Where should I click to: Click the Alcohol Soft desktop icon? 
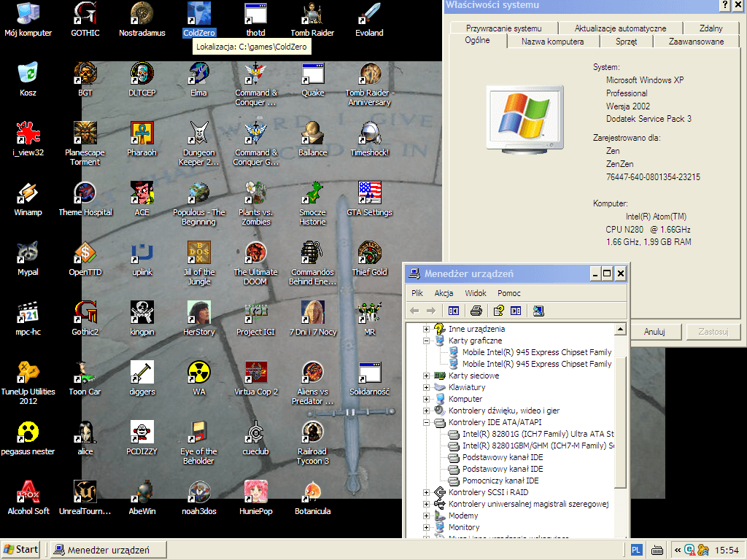coord(28,497)
